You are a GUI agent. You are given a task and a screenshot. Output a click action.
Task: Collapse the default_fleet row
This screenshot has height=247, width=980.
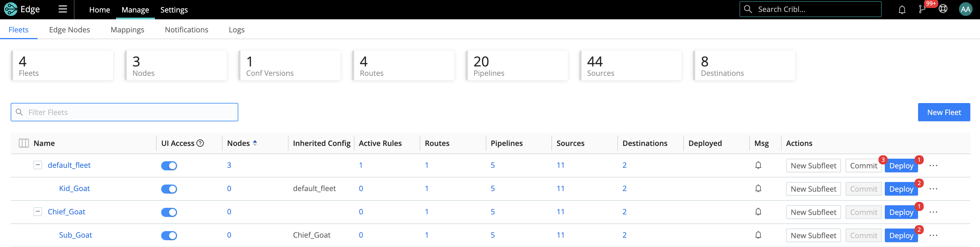(38, 165)
